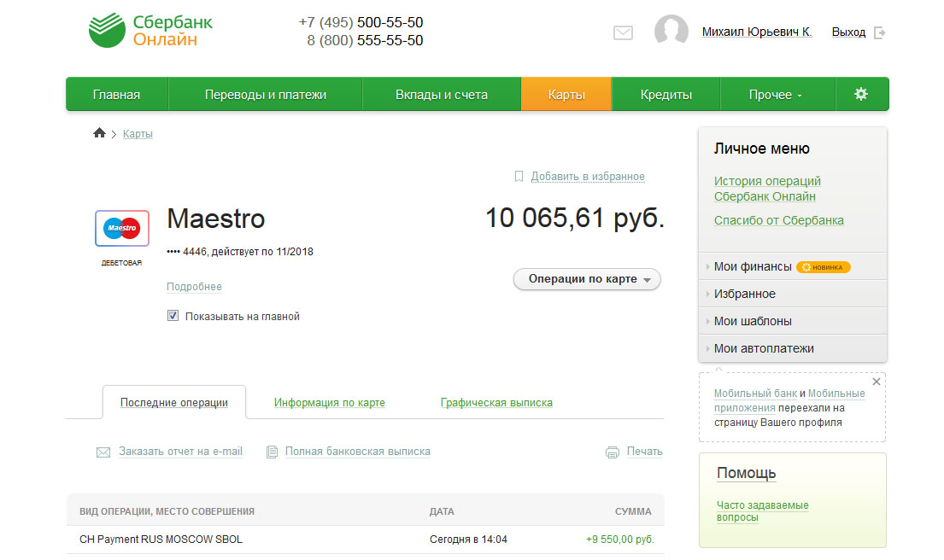Click the 10 065,61 руб. balance
Screen dimensions: 944x560
[x=575, y=218]
